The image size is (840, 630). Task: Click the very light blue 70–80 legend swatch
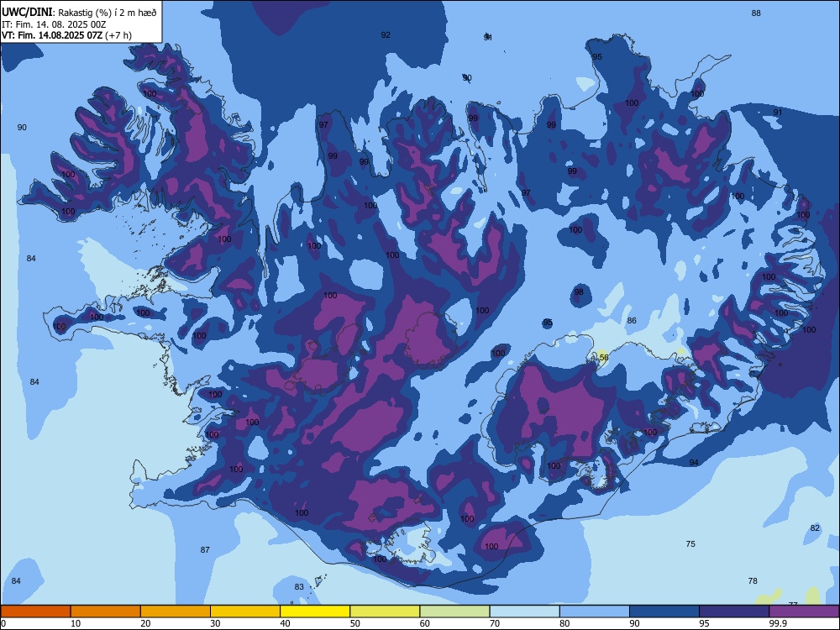[x=524, y=612]
